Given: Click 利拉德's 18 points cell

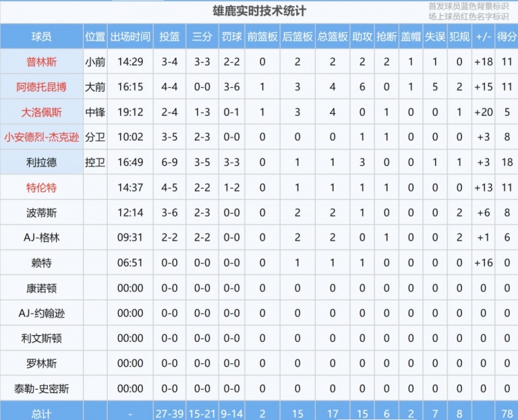Looking at the screenshot, I should click(506, 162).
